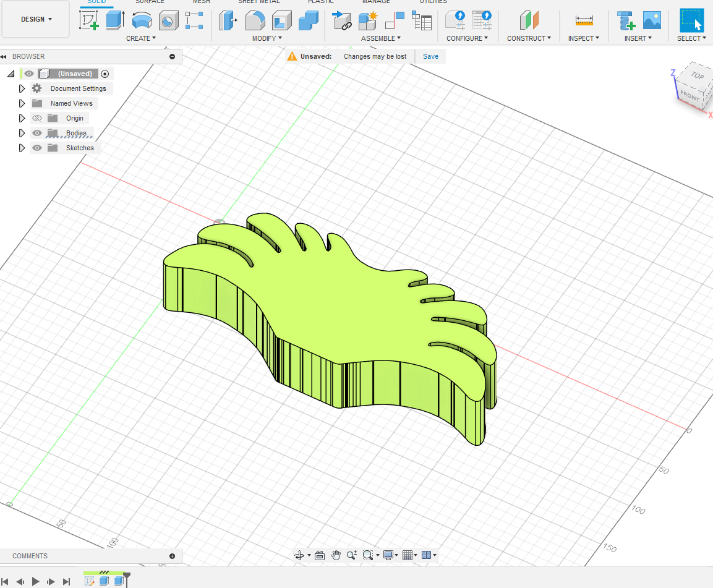Collapse the Browser panel
The width and height of the screenshot is (713, 588).
click(4, 56)
